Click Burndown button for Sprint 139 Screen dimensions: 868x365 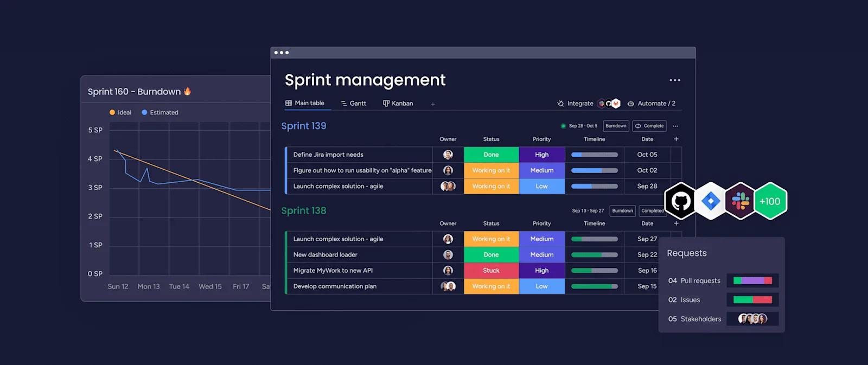(x=616, y=126)
